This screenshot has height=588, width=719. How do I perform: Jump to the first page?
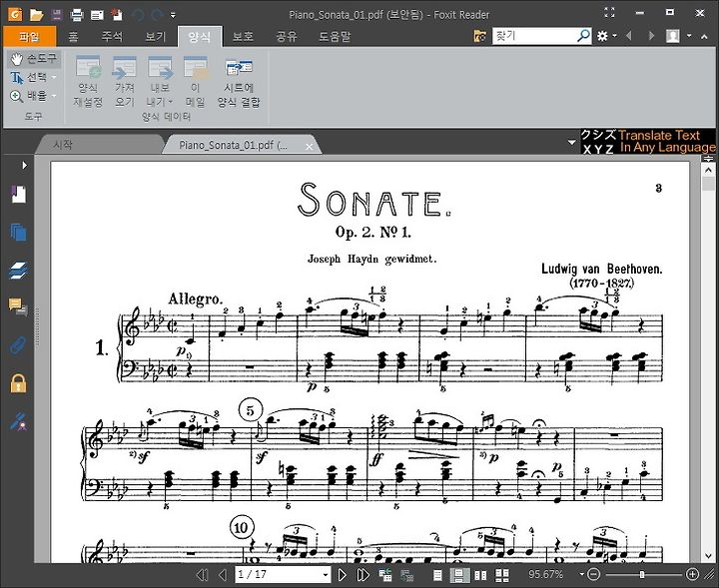pyautogui.click(x=202, y=574)
